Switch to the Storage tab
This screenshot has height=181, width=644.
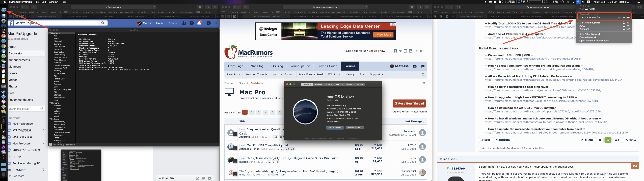(329, 84)
